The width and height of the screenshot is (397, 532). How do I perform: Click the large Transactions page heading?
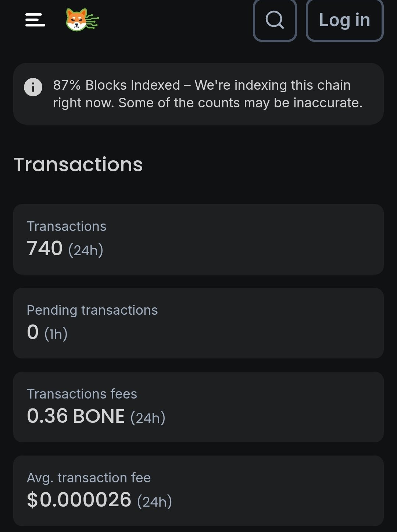pyautogui.click(x=78, y=164)
